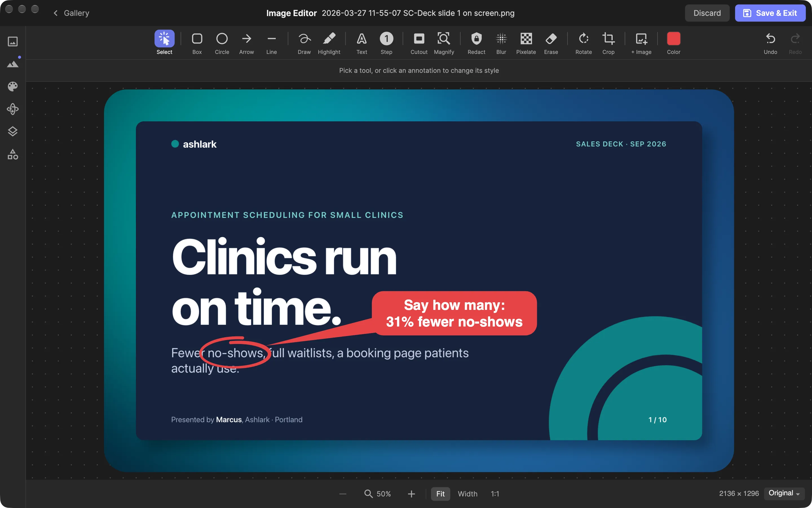812x508 pixels.
Task: Activate the Select tool
Action: (164, 43)
